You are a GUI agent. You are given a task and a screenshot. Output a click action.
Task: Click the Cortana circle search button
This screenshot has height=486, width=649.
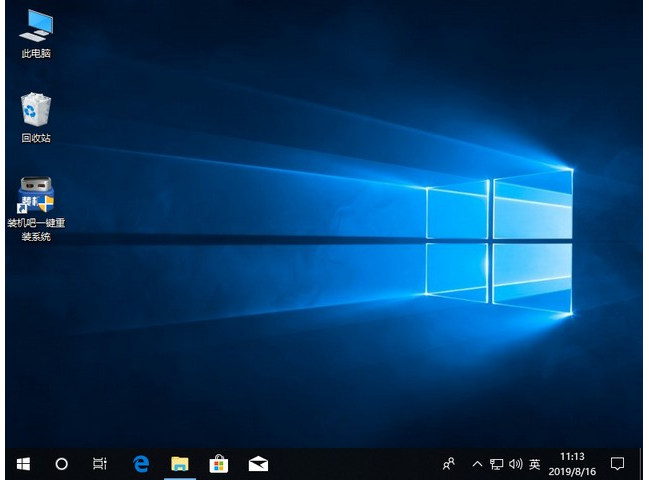click(x=61, y=464)
